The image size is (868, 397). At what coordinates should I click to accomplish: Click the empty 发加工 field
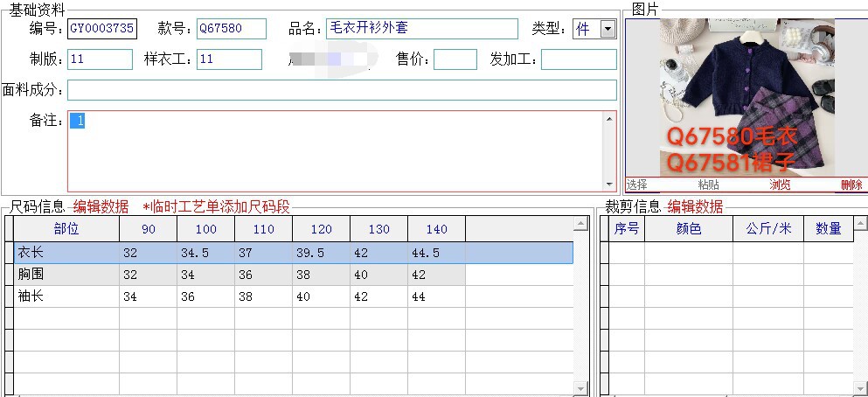click(x=579, y=59)
